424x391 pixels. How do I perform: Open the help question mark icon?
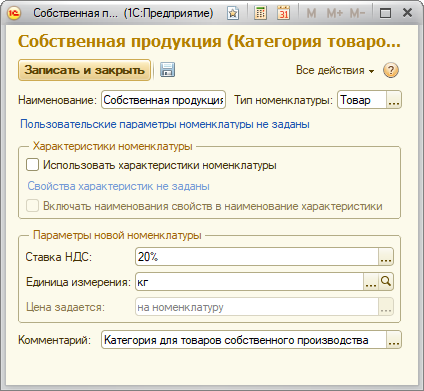point(391,70)
